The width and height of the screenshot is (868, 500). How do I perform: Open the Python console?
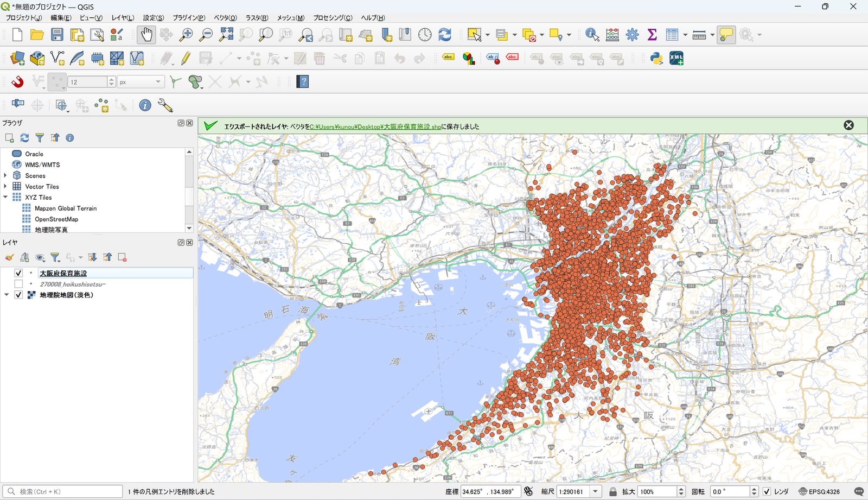pos(656,58)
